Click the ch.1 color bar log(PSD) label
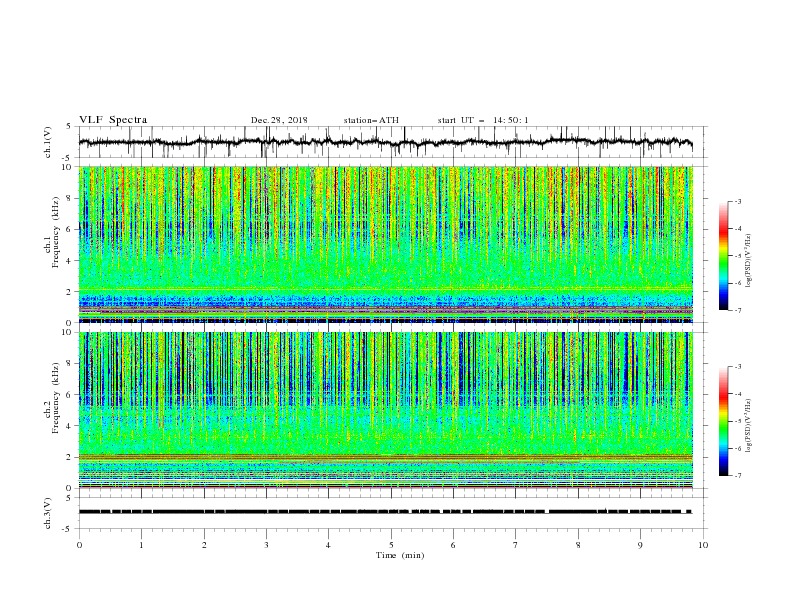The image size is (792, 612). [749, 261]
